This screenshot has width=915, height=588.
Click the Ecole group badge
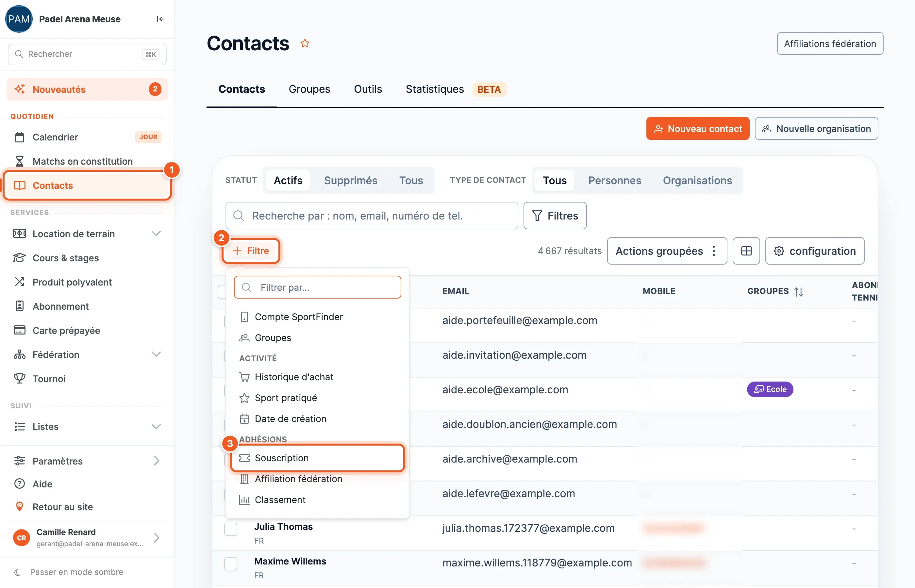770,389
